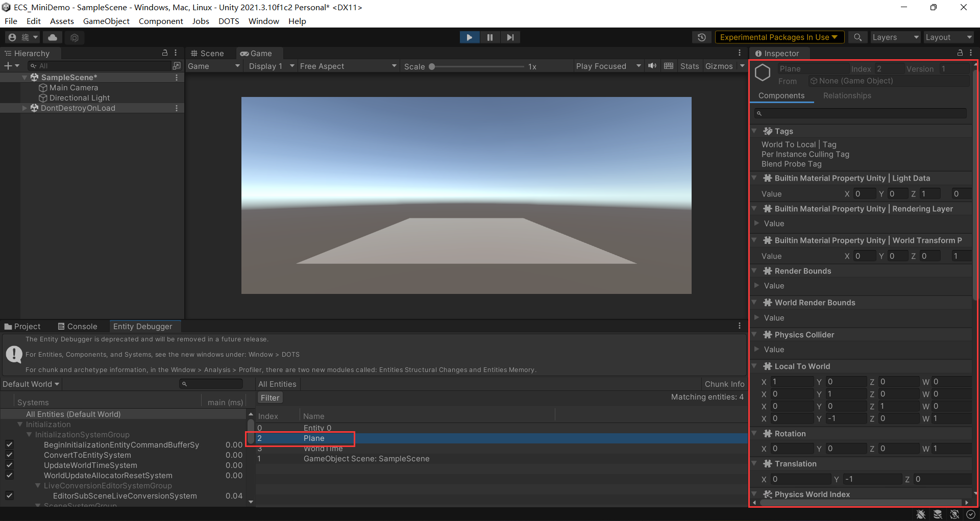980x521 pixels.
Task: Open the Experimental Packages In Use dropdown
Action: tap(779, 37)
